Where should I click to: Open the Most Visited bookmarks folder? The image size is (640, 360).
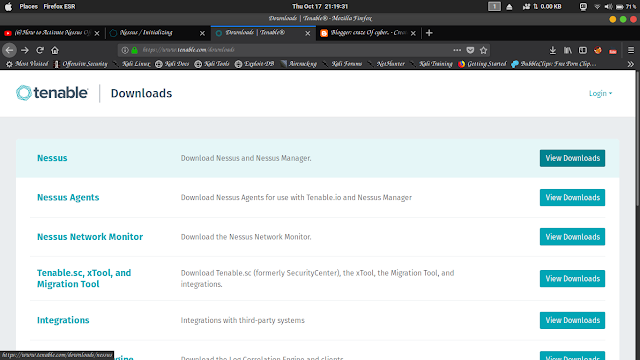tap(27, 64)
